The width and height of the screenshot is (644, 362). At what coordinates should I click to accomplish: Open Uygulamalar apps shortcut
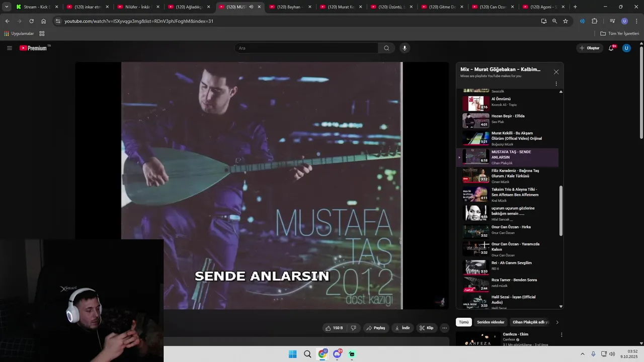tap(19, 34)
